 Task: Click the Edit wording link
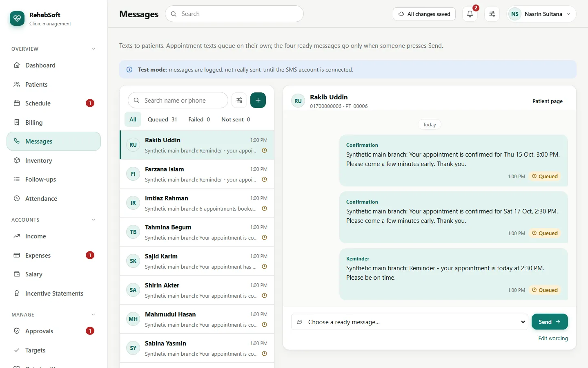point(553,338)
